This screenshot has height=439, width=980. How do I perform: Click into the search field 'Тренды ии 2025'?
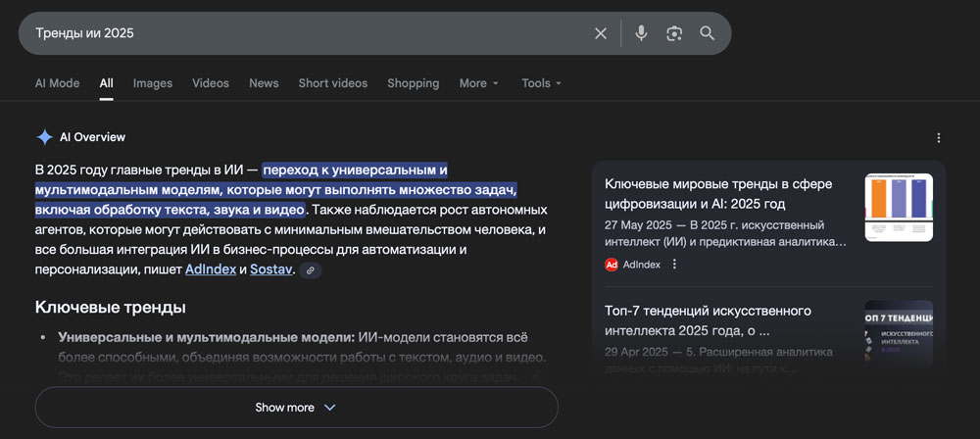294,33
